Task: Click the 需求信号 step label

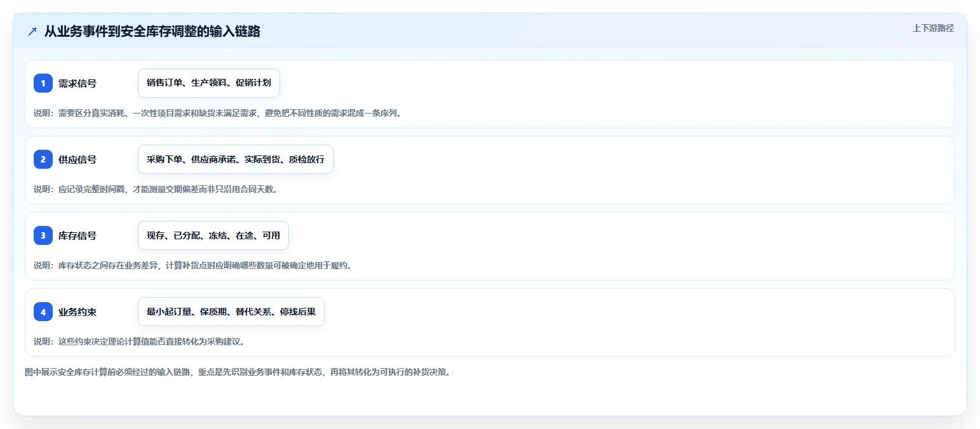Action: click(x=77, y=83)
